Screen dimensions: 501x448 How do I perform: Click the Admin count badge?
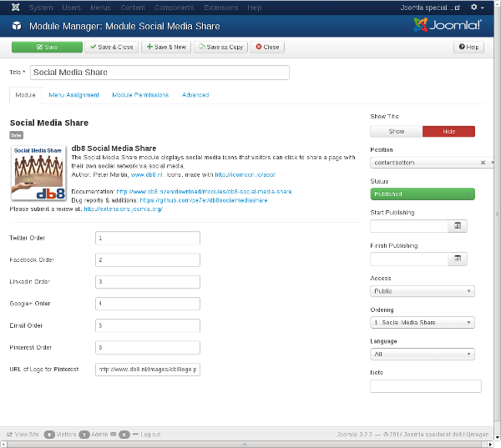pos(84,435)
